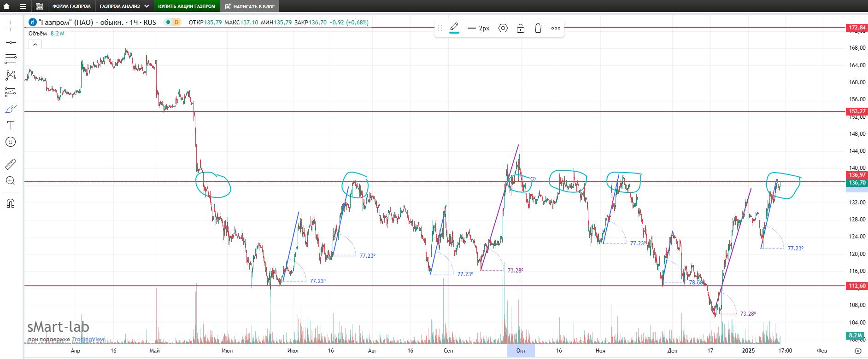Click Купить акции Газпром button
The width and height of the screenshot is (868, 359).
[187, 6]
